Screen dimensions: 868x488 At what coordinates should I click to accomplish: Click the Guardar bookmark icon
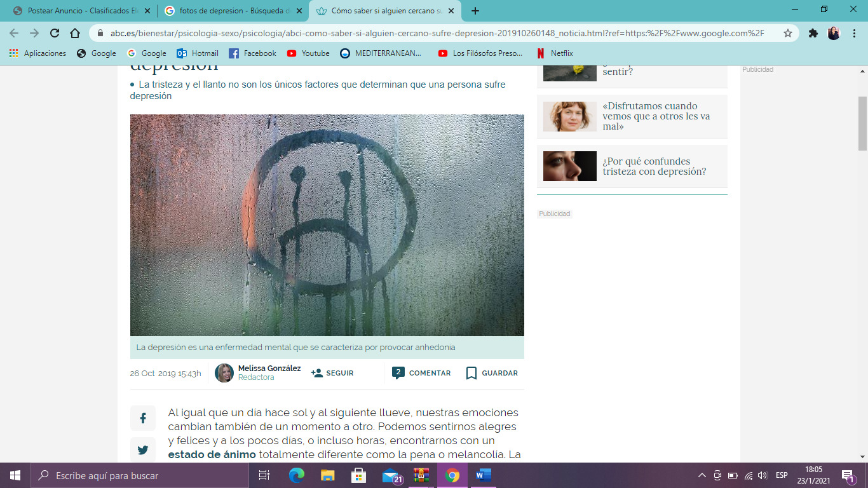471,373
